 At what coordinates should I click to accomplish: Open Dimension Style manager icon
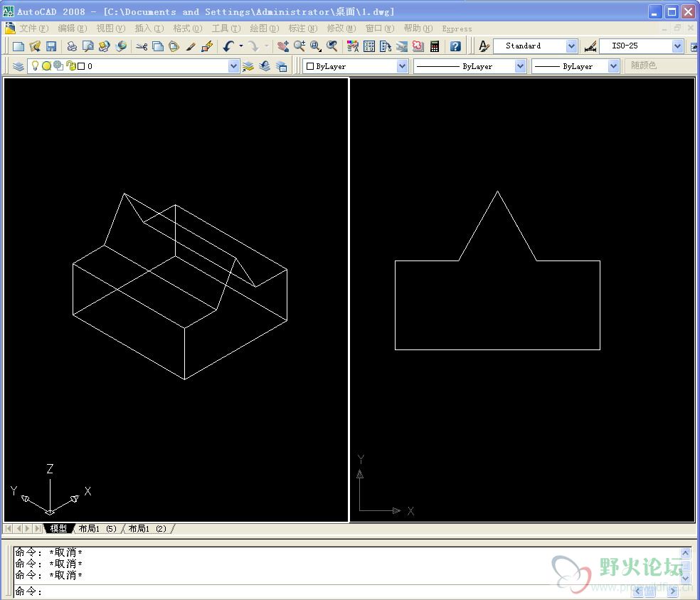[x=590, y=46]
